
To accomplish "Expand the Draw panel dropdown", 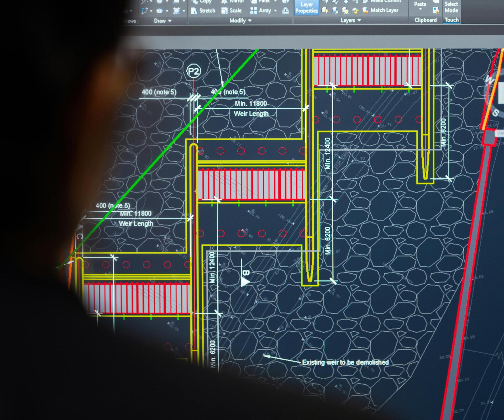I will (170, 21).
